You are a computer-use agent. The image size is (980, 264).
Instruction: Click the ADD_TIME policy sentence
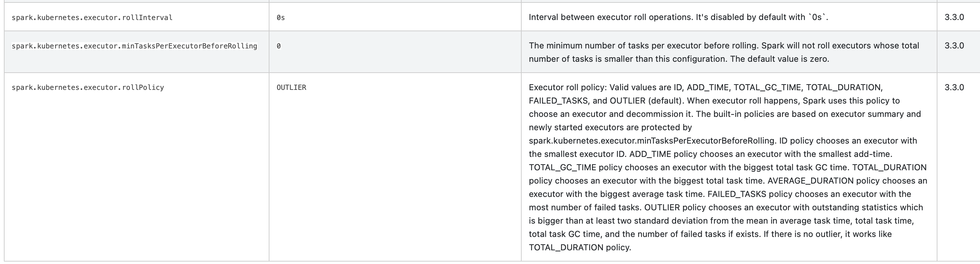pos(761,154)
